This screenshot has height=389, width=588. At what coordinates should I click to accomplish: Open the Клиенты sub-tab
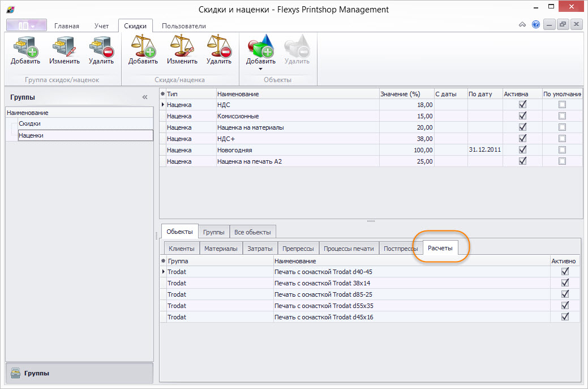coord(182,249)
